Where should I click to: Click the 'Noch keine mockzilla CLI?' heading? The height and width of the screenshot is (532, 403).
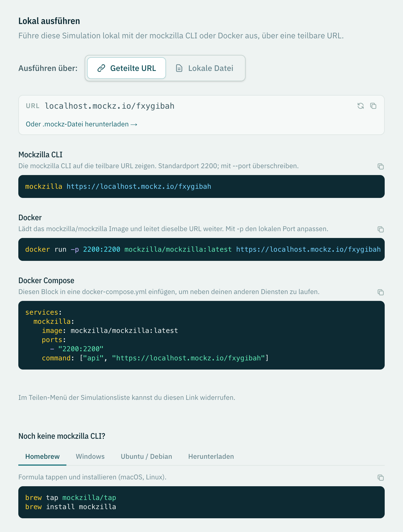(62, 436)
